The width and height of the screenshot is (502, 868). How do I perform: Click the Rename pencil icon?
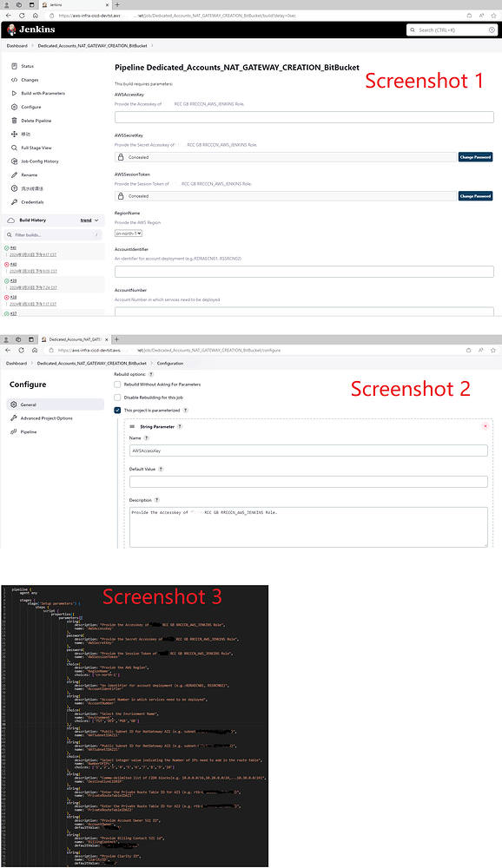click(14, 175)
